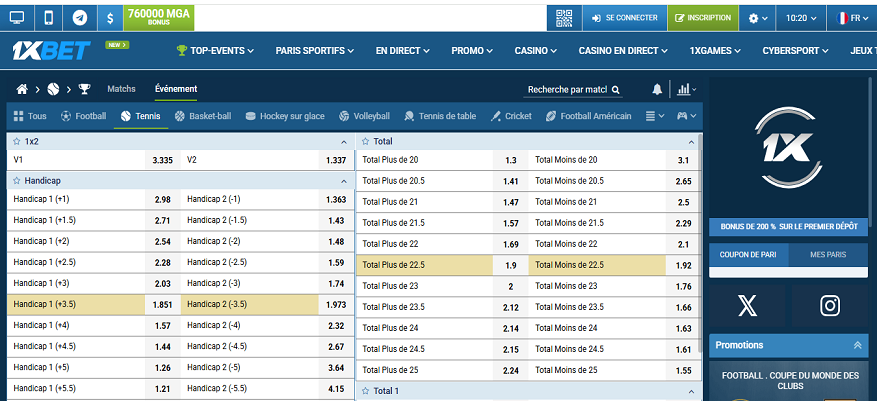Open the CASINO menu
The image size is (877, 401).
point(536,51)
